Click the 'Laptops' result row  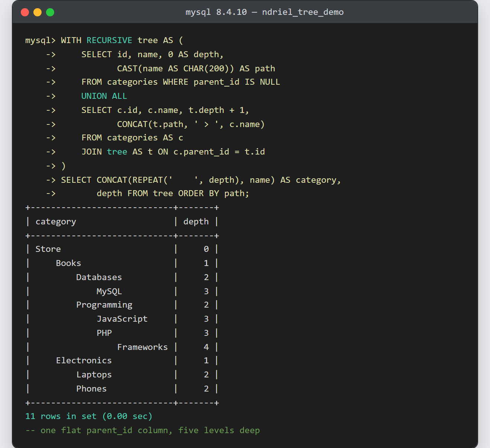click(x=122, y=375)
